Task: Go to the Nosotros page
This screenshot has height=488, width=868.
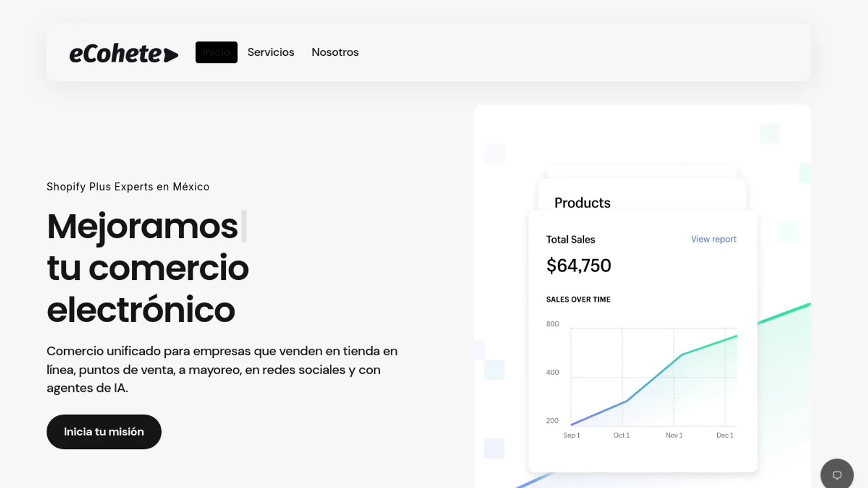Action: click(335, 52)
